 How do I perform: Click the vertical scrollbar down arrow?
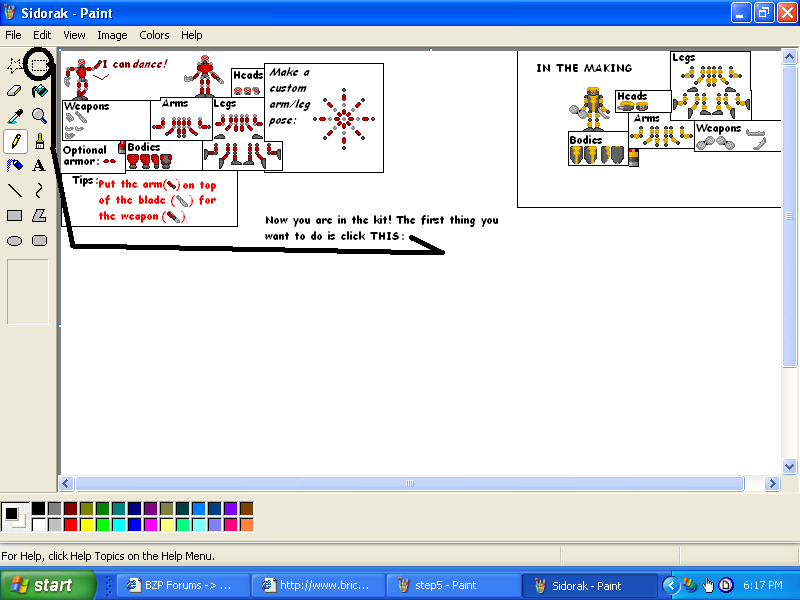click(x=789, y=466)
